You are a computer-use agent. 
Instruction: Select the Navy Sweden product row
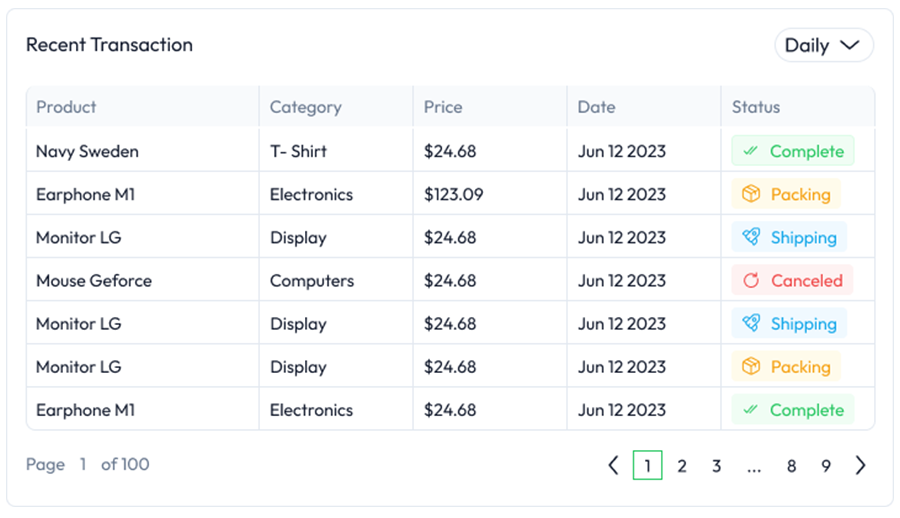point(87,152)
